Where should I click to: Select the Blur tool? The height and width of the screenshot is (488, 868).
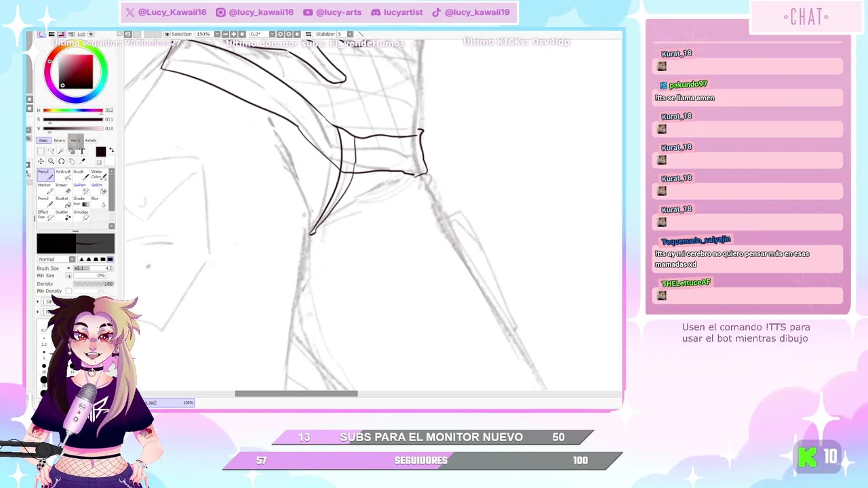click(99, 202)
